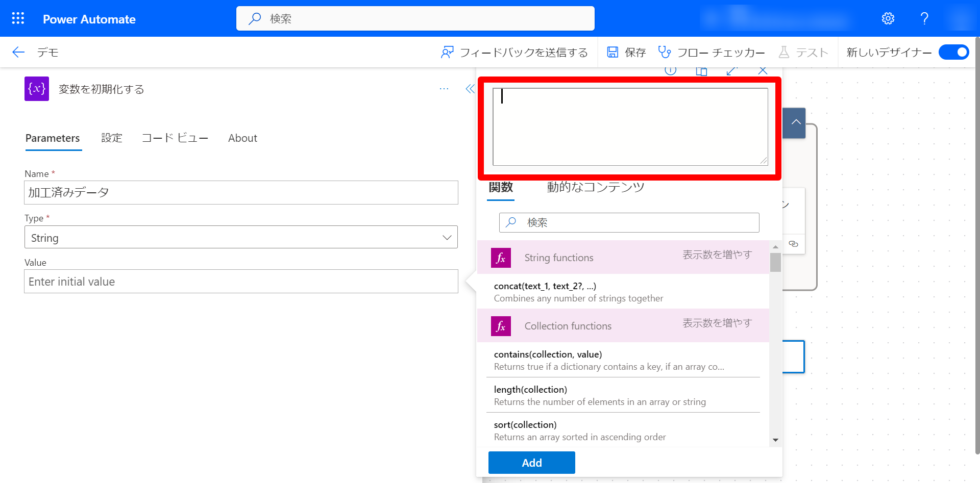Click 表示数を増やす next to String functions

click(x=716, y=255)
